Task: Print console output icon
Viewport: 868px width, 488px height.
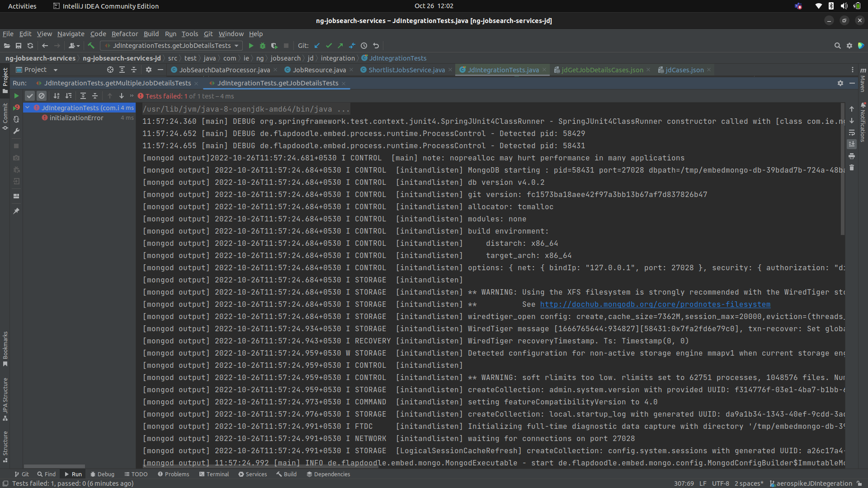Action: (x=852, y=156)
